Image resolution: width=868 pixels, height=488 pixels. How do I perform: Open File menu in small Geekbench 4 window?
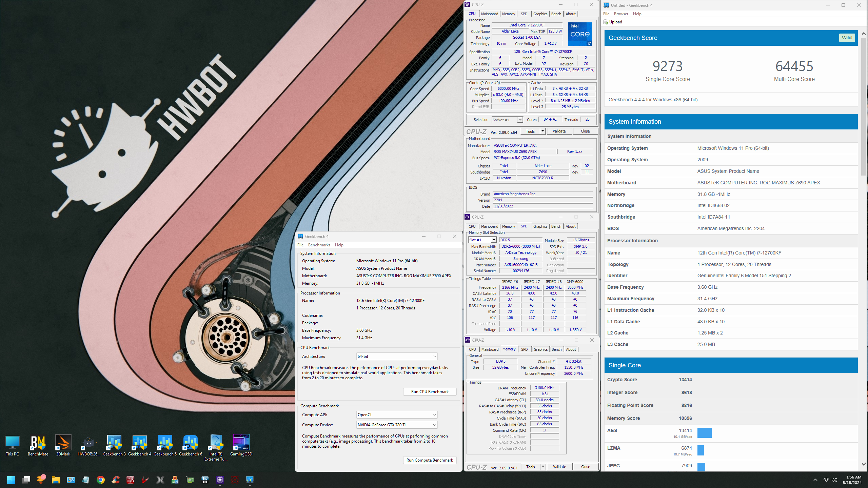click(x=300, y=245)
